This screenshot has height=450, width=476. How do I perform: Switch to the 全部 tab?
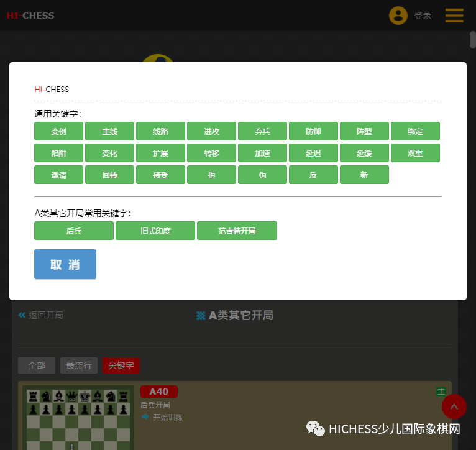[x=37, y=365]
